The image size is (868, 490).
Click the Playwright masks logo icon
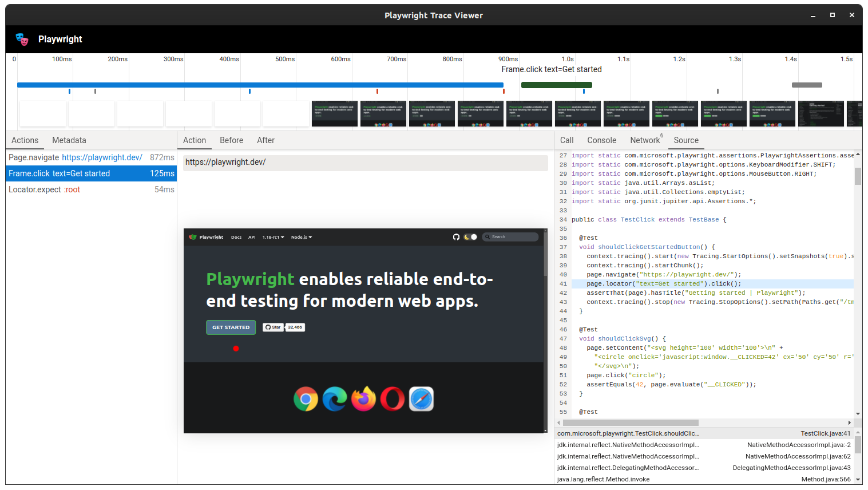22,39
